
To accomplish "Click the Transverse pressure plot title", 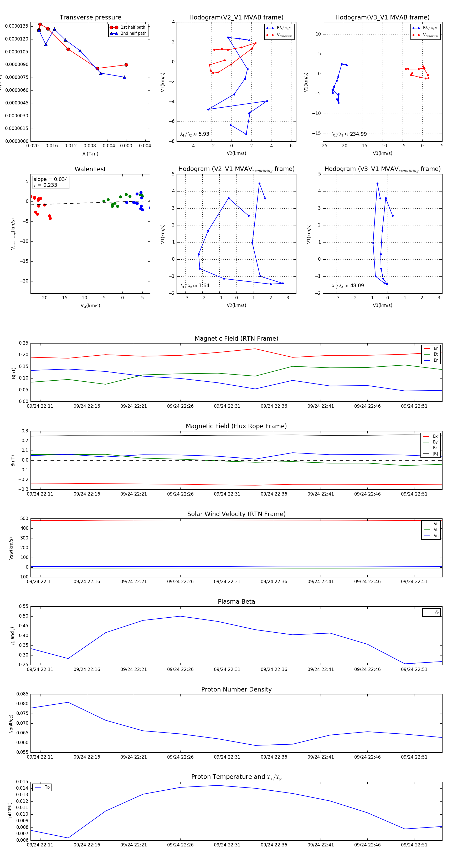I will click(x=90, y=18).
